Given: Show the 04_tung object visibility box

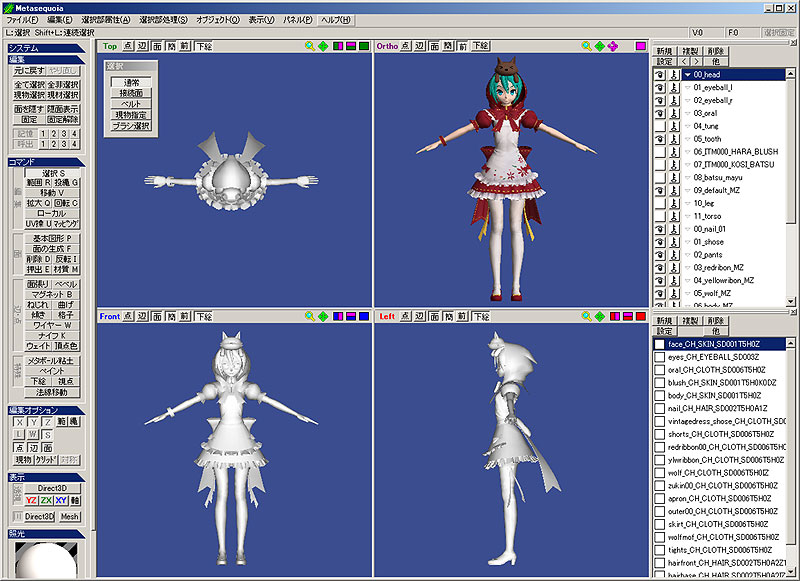Looking at the screenshot, I should [x=660, y=126].
